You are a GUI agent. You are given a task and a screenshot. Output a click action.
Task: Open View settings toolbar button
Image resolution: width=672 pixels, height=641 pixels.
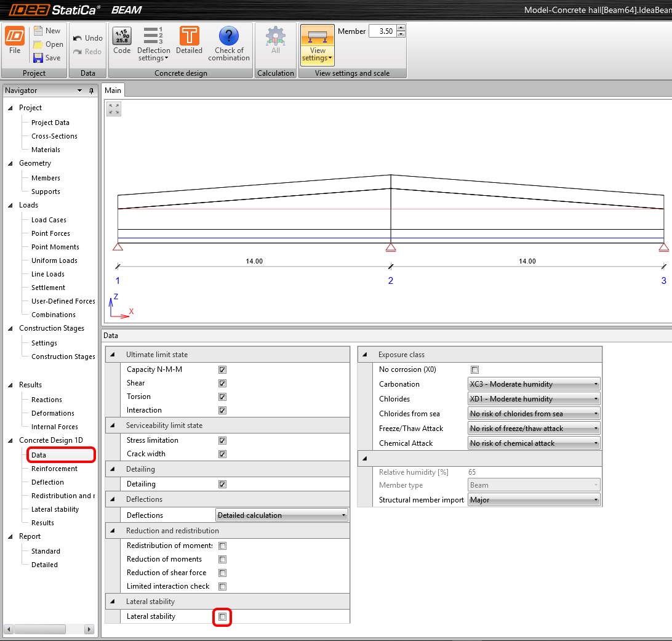tap(318, 46)
